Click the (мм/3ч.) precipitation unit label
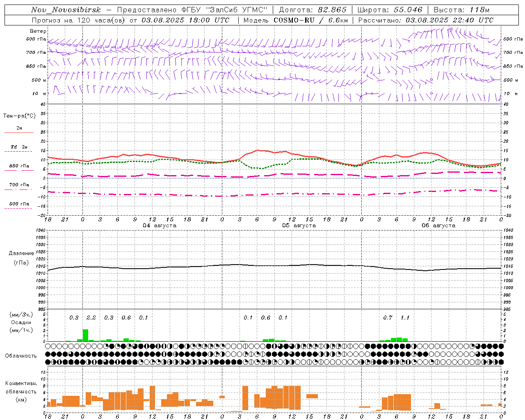 pyautogui.click(x=21, y=315)
